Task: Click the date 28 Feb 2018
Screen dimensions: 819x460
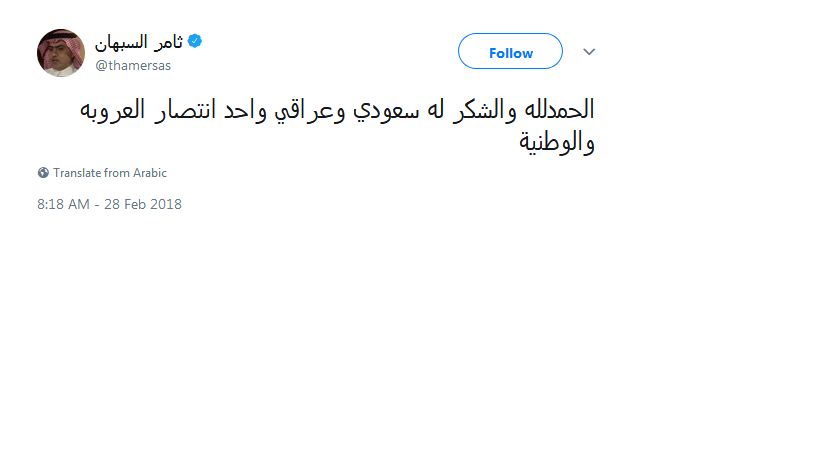Action: pyautogui.click(x=143, y=204)
